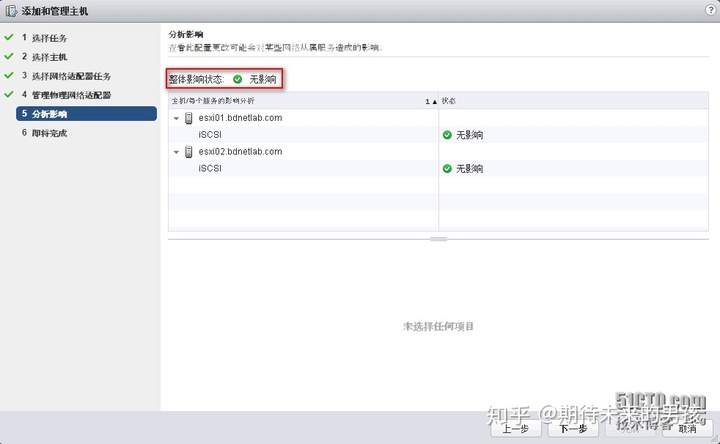Click green status icon in esxi01 iSCSI row

(x=447, y=135)
